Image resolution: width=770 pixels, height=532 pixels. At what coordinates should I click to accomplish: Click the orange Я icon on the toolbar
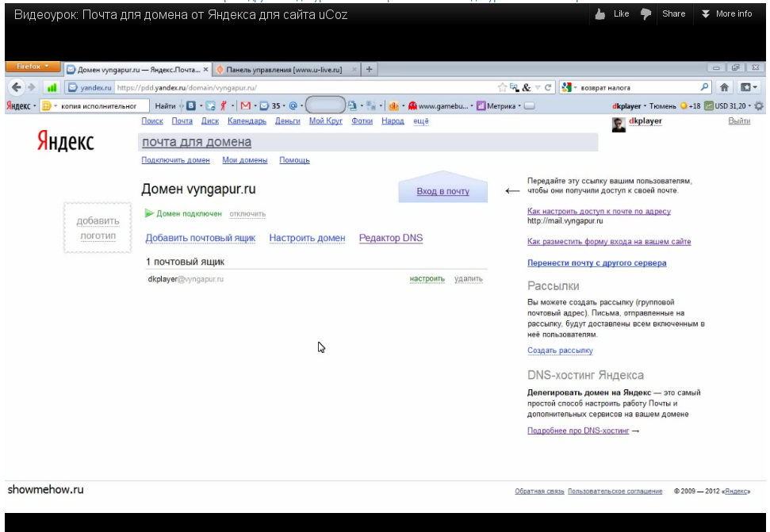(393, 105)
